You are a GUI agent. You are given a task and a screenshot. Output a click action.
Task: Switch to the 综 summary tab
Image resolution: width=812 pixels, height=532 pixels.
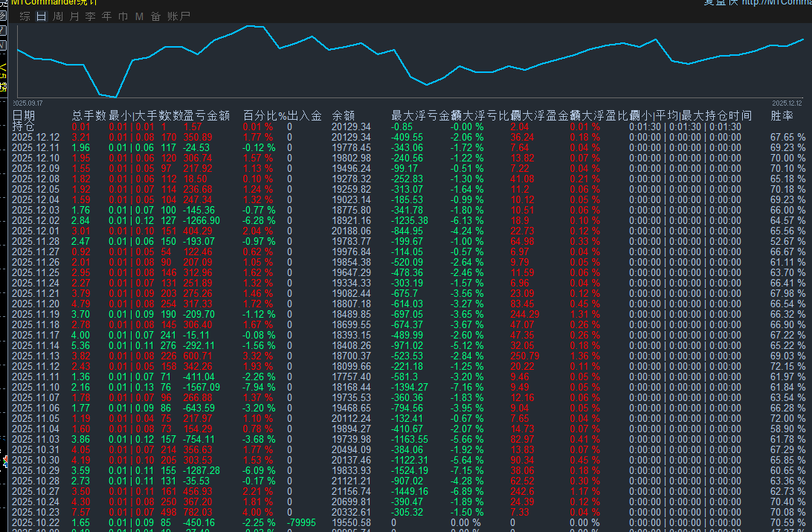[x=25, y=16]
